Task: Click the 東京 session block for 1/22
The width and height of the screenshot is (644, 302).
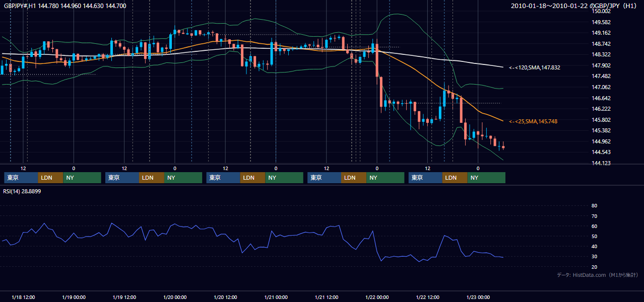Action: tap(426, 178)
